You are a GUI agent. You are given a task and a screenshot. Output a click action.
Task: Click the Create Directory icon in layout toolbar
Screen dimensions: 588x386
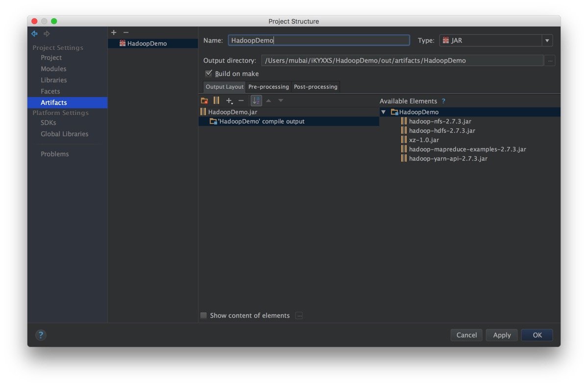tap(204, 100)
